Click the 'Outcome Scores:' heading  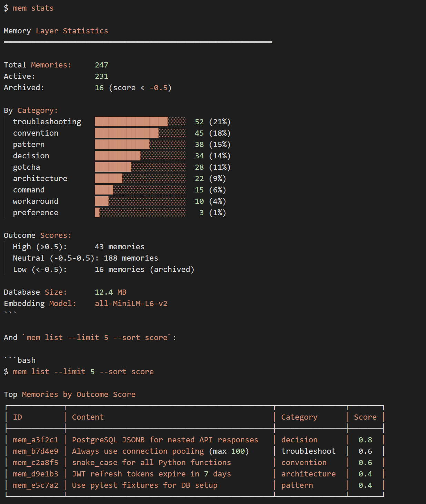[38, 235]
